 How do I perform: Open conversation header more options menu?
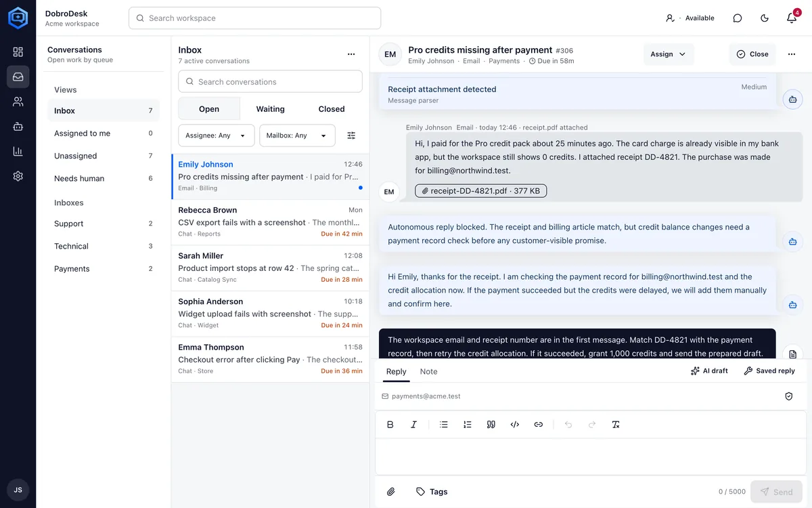click(792, 54)
